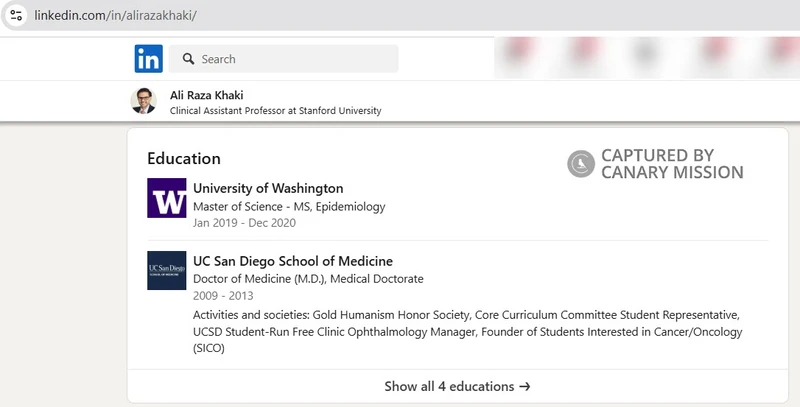
Task: Click the University of Washington logo
Action: tap(167, 198)
